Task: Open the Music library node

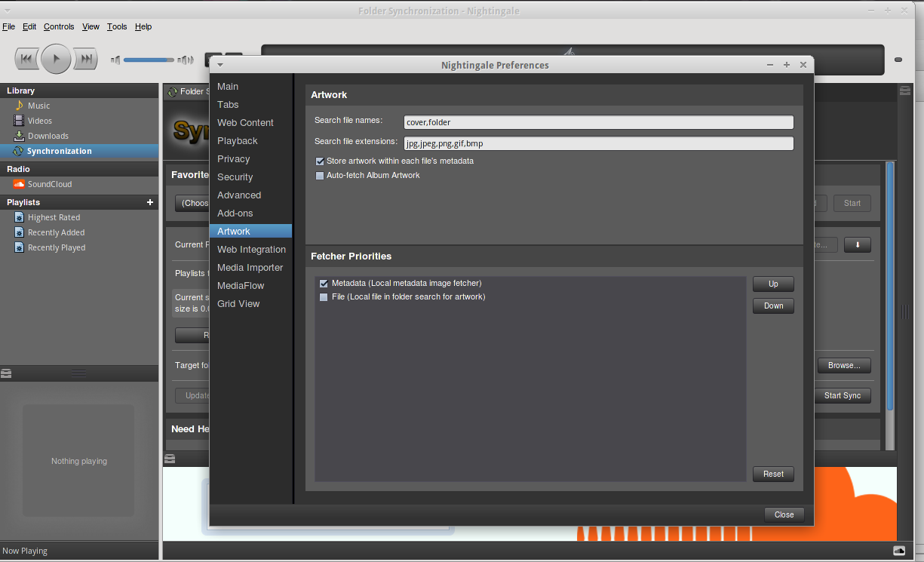Action: coord(38,106)
